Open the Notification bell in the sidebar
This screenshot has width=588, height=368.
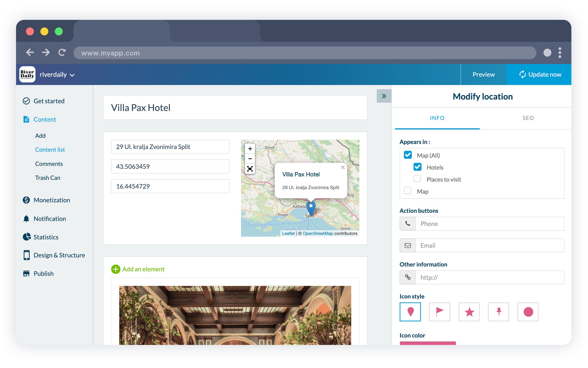click(50, 218)
